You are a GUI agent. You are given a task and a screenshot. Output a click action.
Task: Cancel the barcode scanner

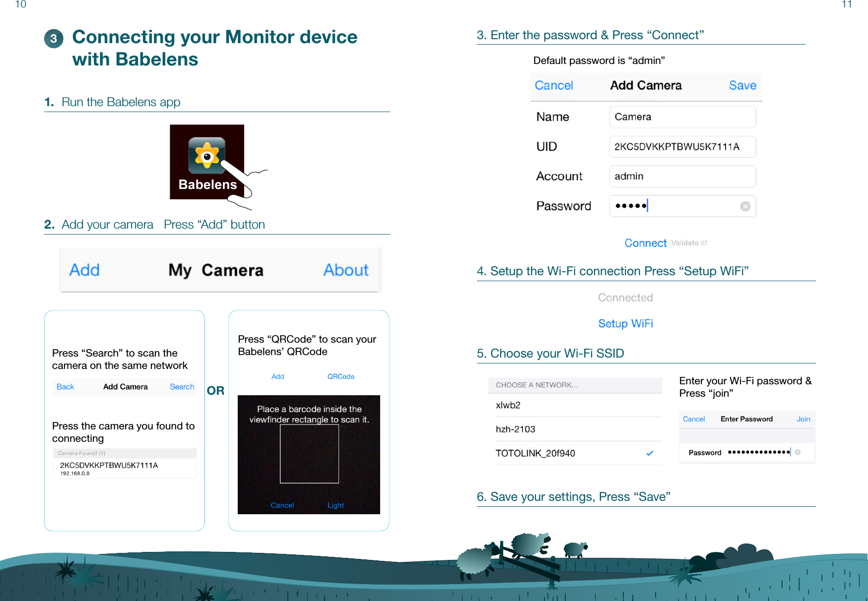tap(282, 505)
